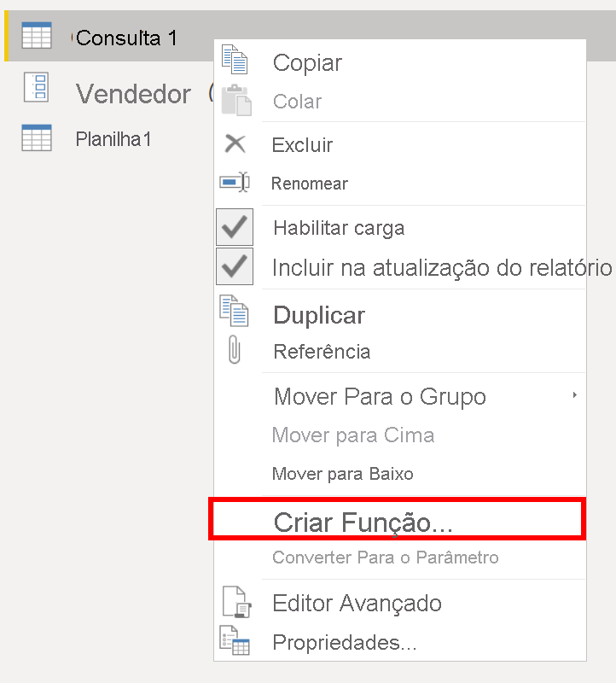The width and height of the screenshot is (616, 683).
Task: Choose Excluir to delete the query
Action: pyautogui.click(x=302, y=145)
